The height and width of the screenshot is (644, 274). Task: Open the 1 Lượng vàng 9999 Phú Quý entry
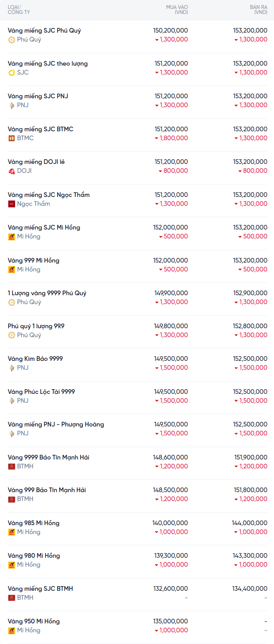coord(47,293)
